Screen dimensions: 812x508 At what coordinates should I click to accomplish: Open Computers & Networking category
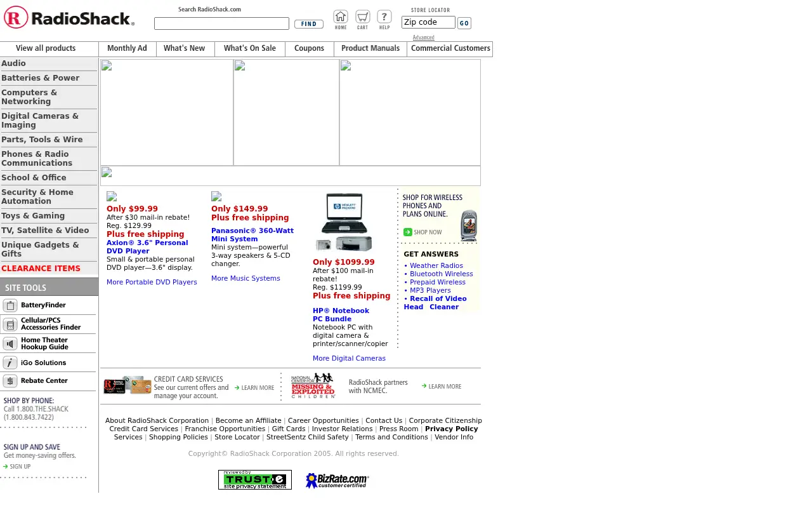click(29, 97)
